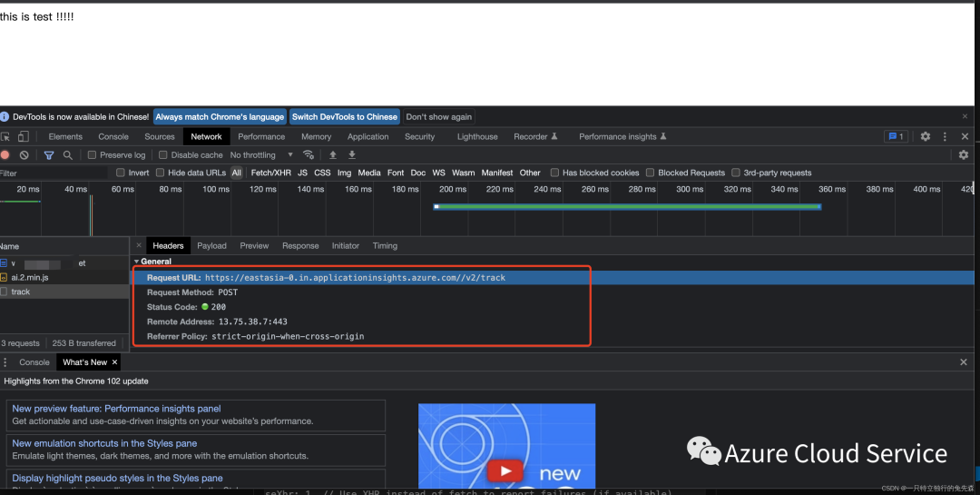980x495 pixels.
Task: Open the Security tab
Action: point(419,136)
